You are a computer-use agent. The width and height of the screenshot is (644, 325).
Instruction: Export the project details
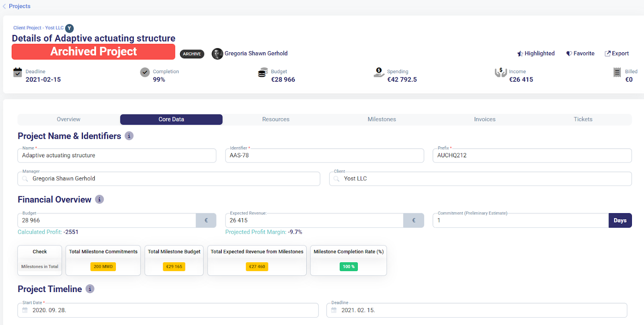(x=617, y=53)
